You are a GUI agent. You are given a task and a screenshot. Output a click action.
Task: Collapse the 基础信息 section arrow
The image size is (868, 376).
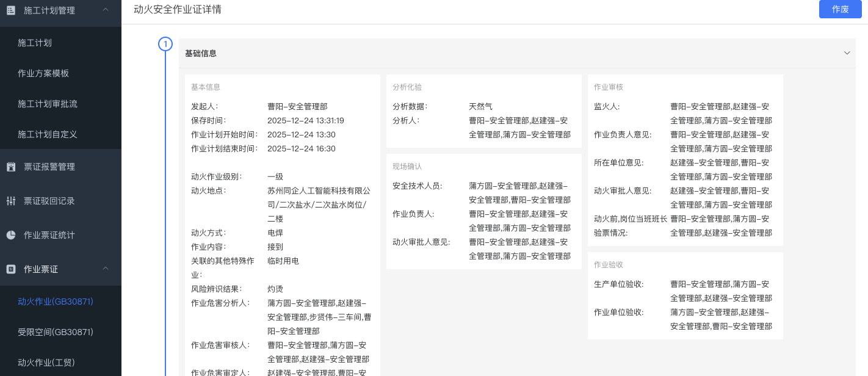coord(847,53)
